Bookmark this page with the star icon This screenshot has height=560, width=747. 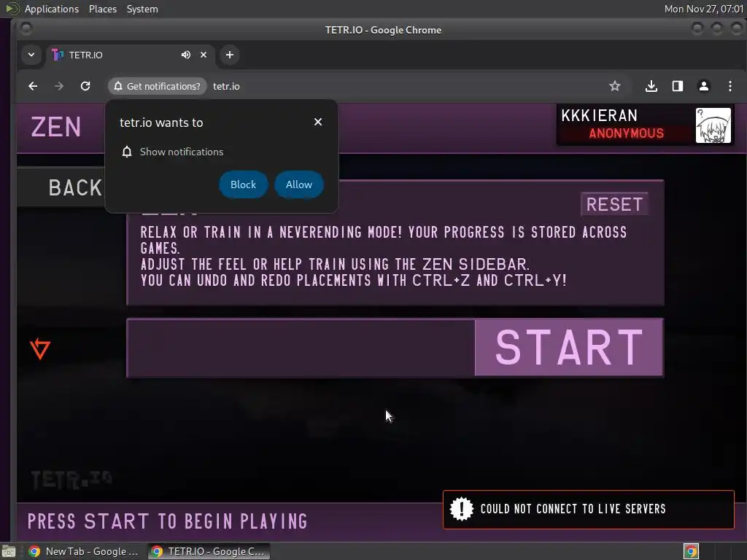point(614,86)
